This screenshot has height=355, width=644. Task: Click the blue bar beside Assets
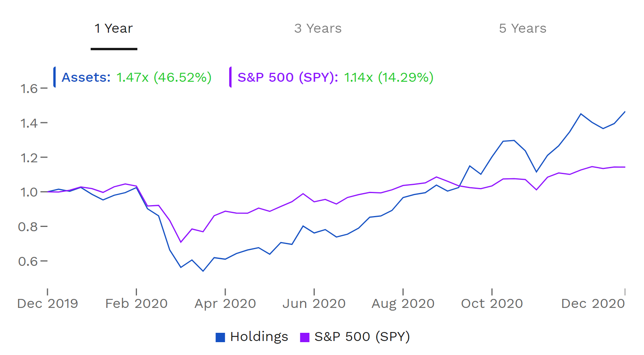pos(55,77)
